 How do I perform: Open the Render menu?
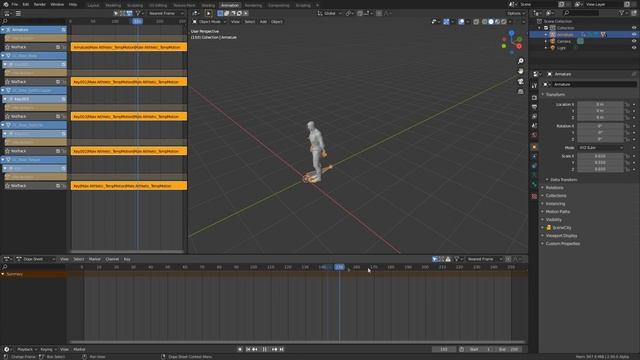[40, 4]
